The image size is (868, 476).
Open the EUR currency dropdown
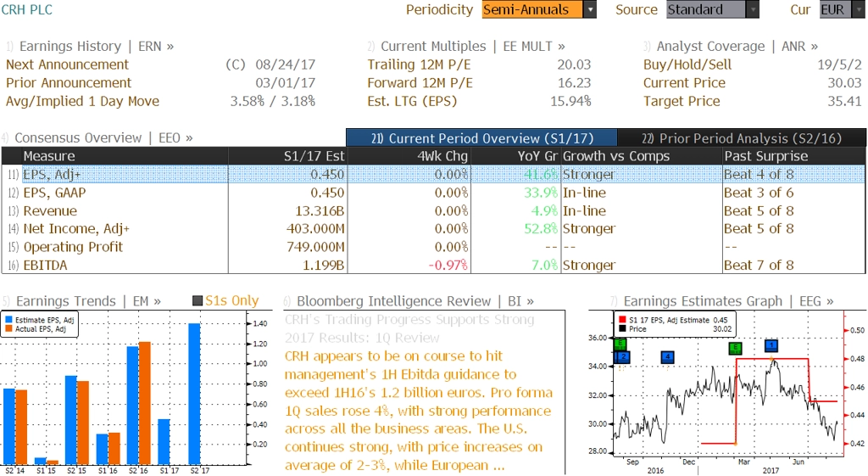842,9
